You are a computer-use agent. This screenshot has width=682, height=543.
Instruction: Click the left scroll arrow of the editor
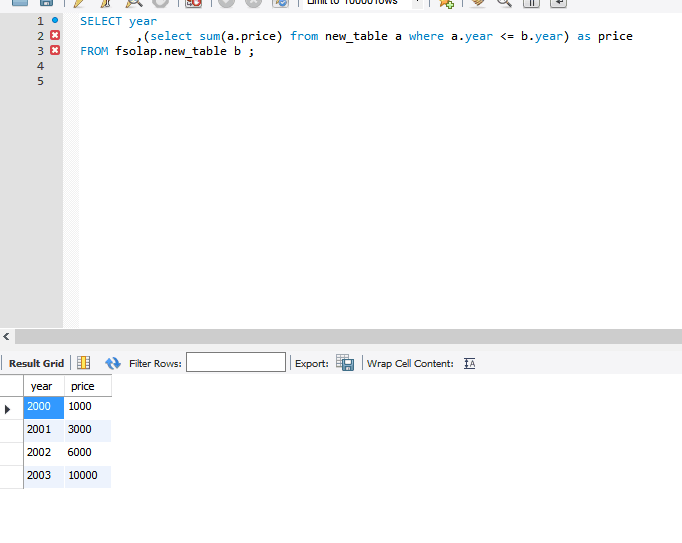[x=6, y=336]
